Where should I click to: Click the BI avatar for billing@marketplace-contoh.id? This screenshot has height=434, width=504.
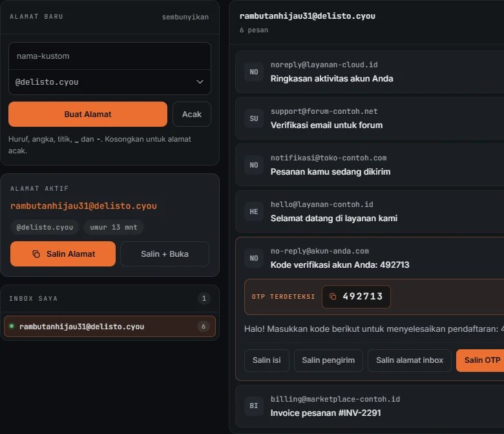(254, 406)
